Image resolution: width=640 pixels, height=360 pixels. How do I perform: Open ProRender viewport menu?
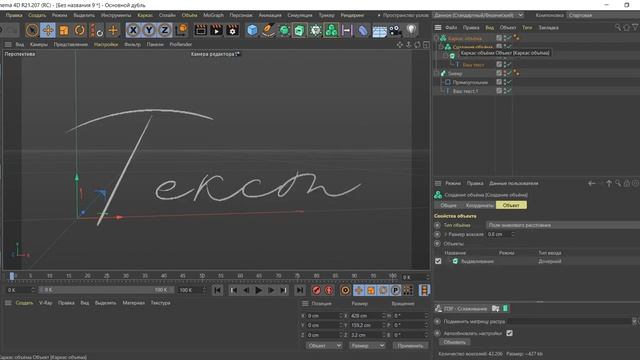(x=181, y=44)
